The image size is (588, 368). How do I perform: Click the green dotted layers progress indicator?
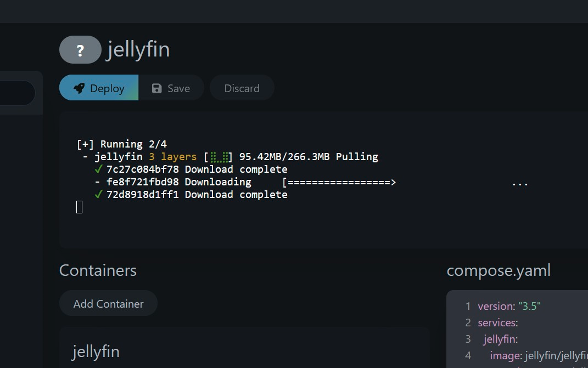[x=220, y=157]
